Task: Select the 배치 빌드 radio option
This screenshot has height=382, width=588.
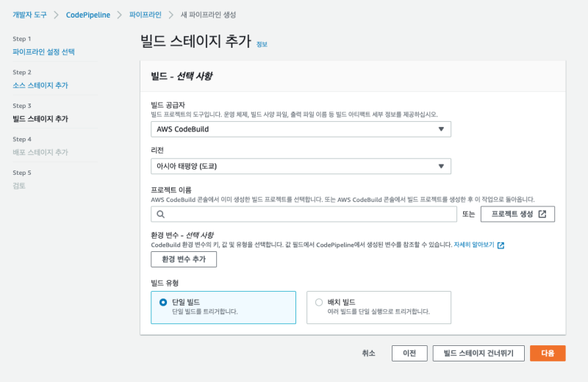Action: coord(318,302)
